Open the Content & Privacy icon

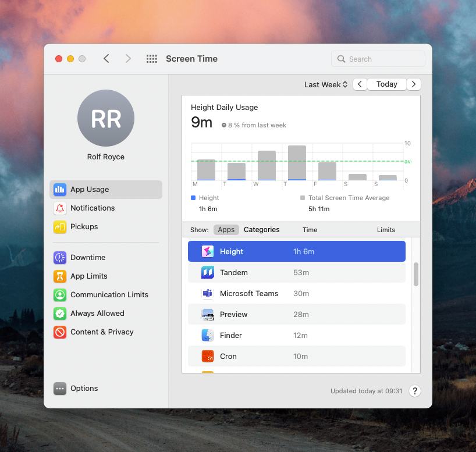(60, 332)
